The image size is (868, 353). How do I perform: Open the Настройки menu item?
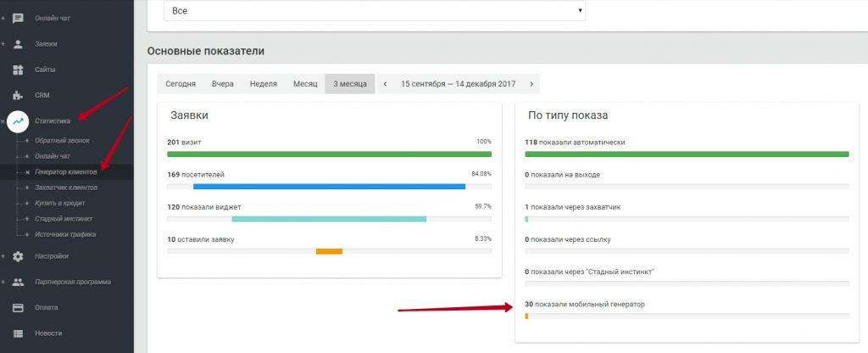point(52,256)
